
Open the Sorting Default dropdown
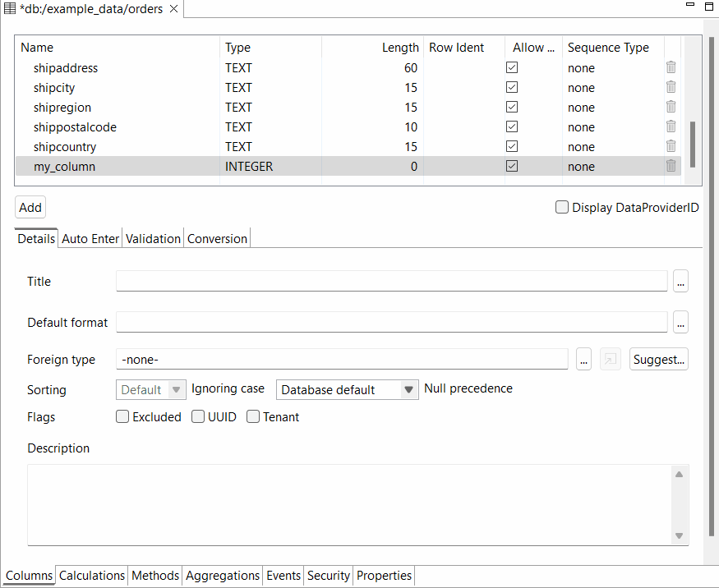(x=152, y=390)
